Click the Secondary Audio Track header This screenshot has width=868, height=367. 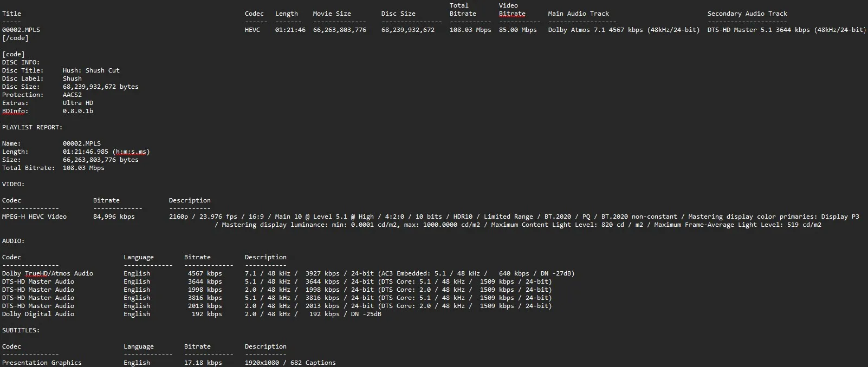tap(747, 14)
